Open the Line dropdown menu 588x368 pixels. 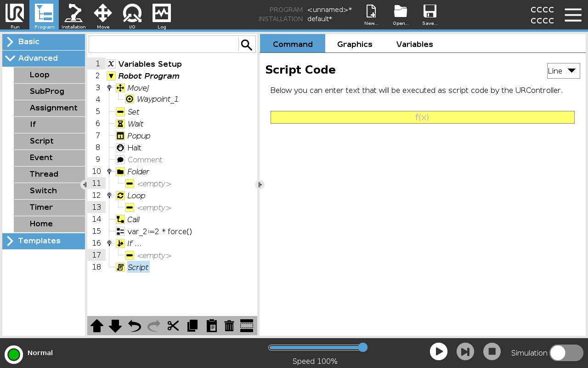pos(563,71)
